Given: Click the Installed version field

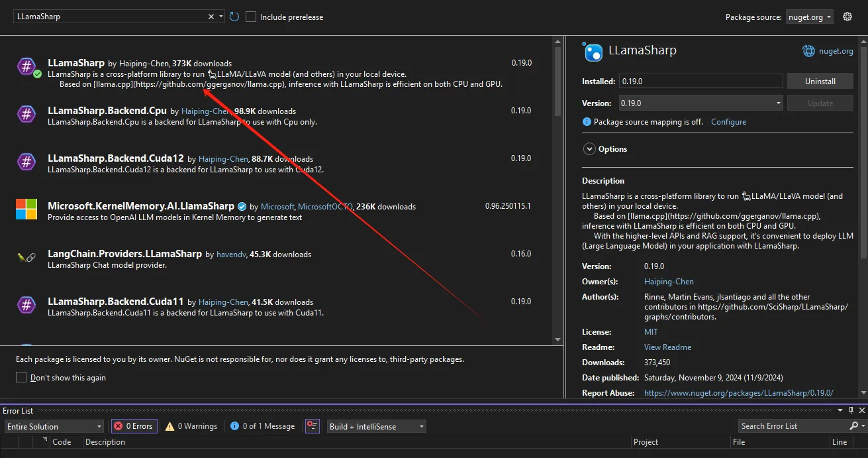Looking at the screenshot, I should point(701,82).
